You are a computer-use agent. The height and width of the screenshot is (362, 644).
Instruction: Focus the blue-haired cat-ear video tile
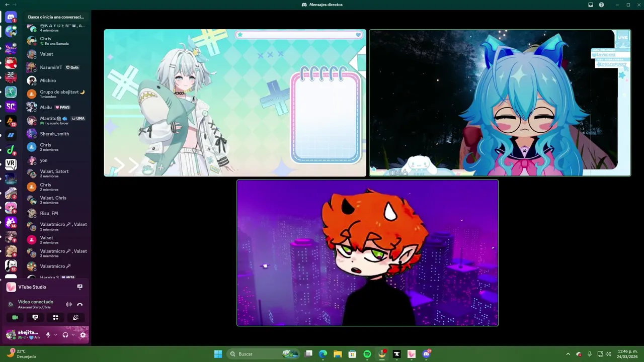point(500,103)
